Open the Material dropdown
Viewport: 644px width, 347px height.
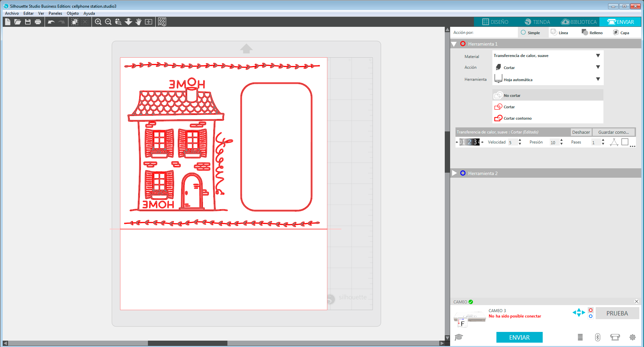coord(548,56)
